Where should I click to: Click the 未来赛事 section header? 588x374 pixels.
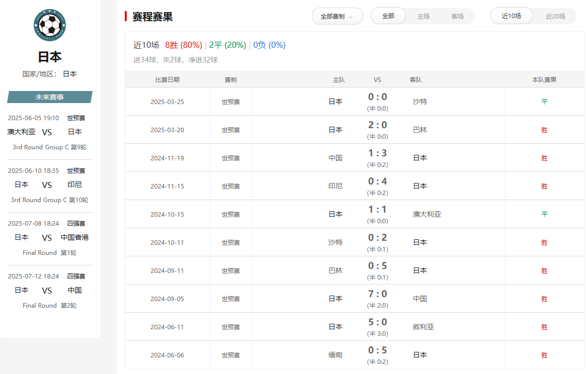point(50,97)
